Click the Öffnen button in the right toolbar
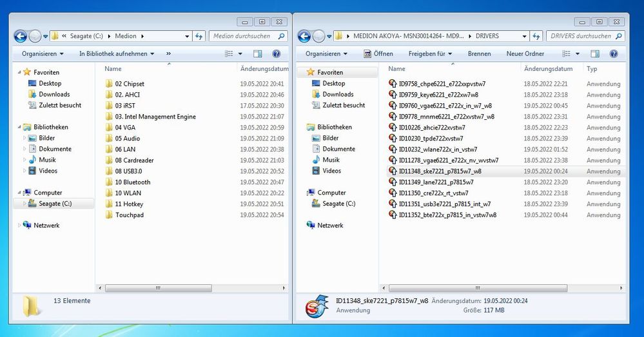 (x=378, y=54)
